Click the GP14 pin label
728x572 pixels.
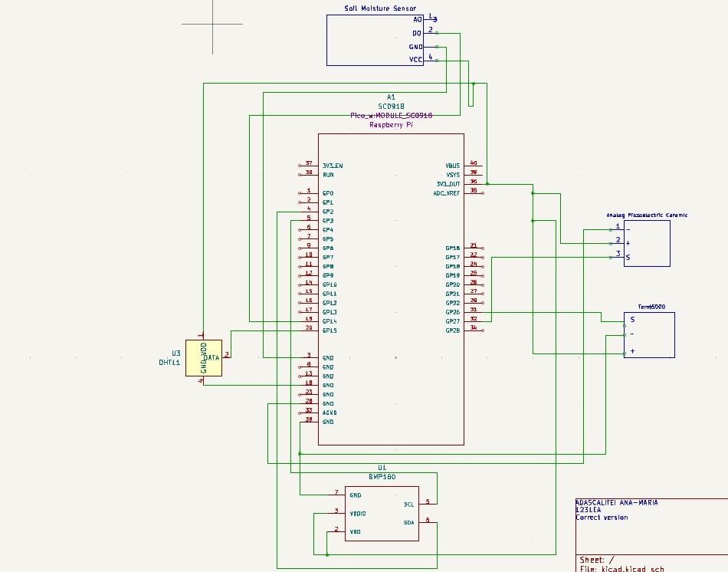(x=330, y=321)
